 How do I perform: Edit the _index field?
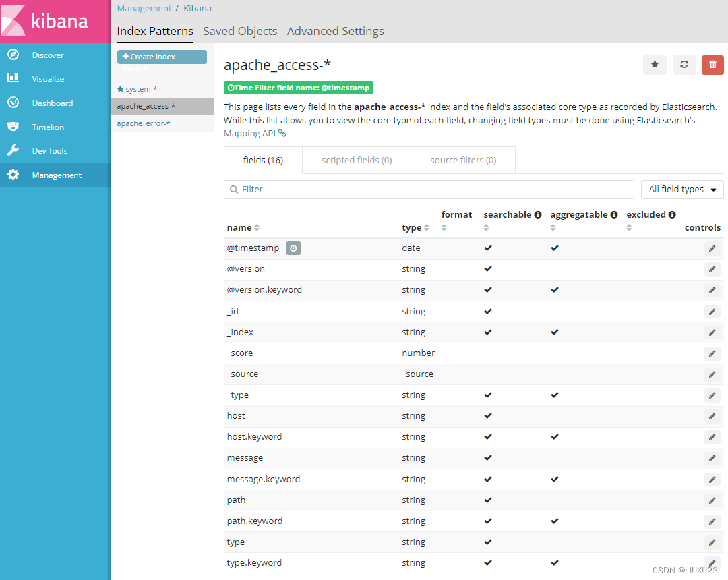click(712, 332)
